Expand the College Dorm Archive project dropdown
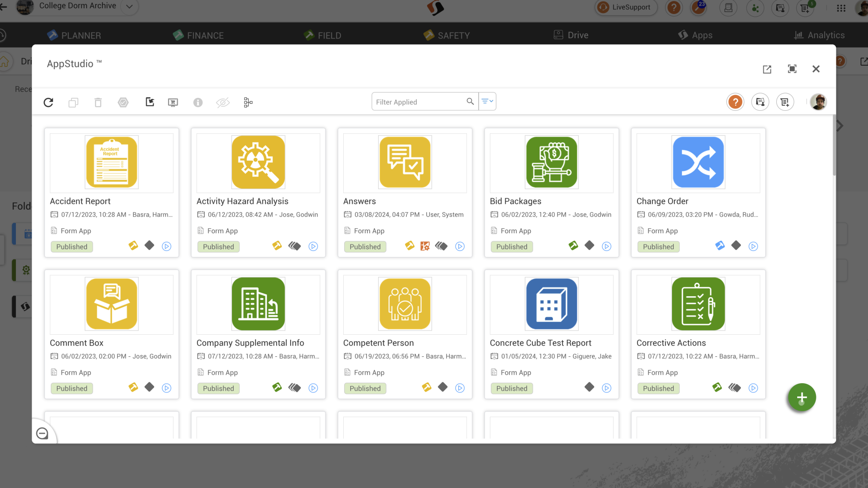 click(129, 7)
